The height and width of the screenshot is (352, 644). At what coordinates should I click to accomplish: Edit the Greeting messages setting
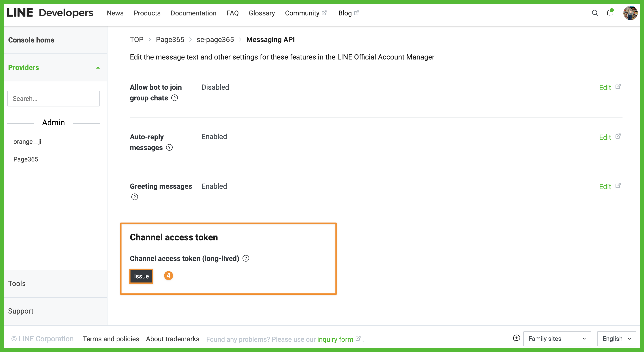(605, 187)
